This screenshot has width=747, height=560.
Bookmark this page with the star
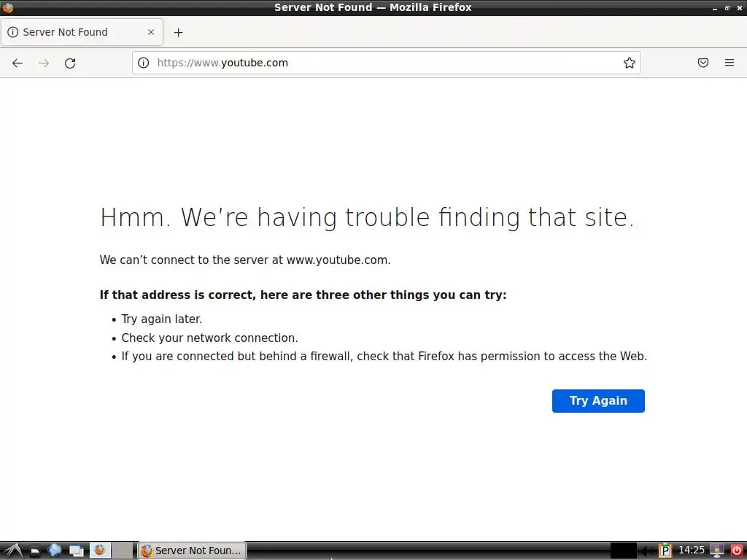click(630, 63)
